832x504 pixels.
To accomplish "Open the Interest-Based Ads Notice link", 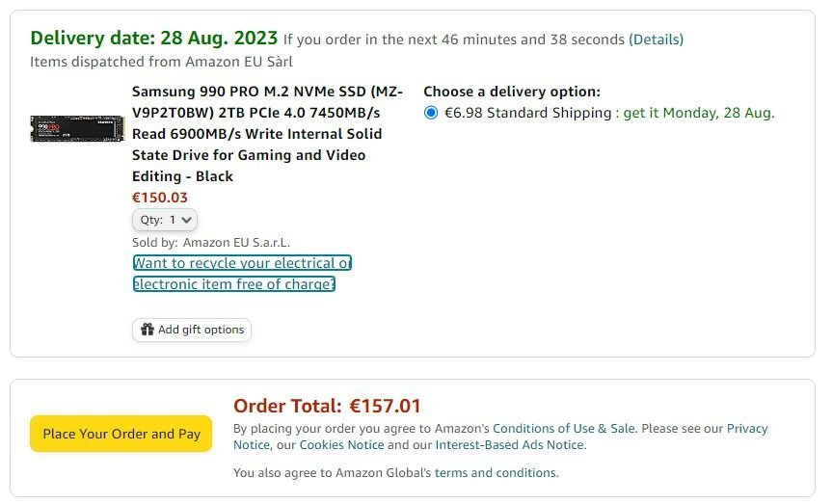I will [509, 444].
